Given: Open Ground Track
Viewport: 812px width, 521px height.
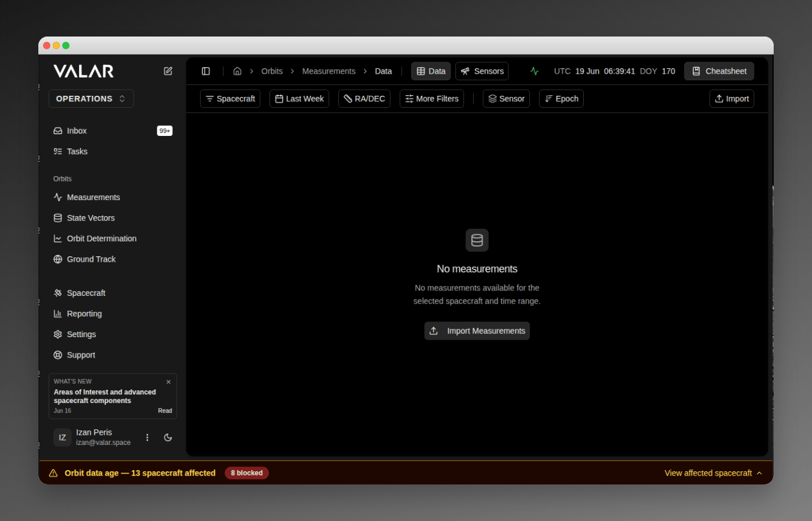Looking at the screenshot, I should [113, 259].
